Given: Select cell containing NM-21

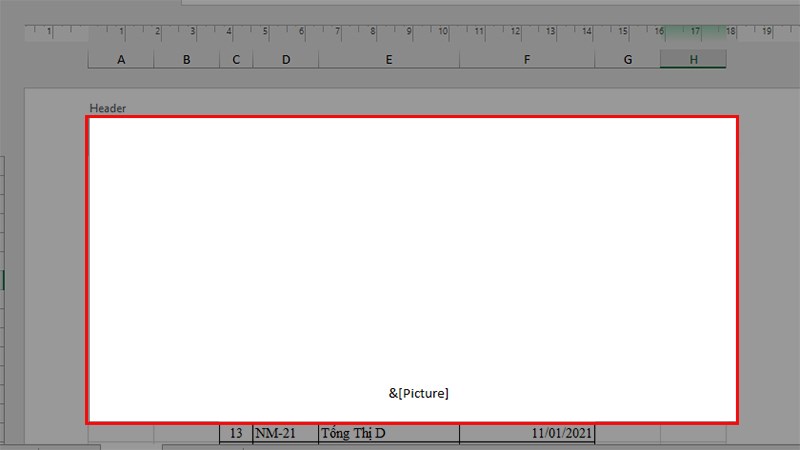Looking at the screenshot, I should [285, 433].
